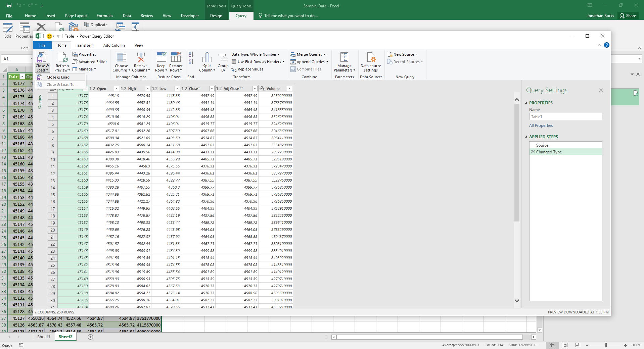Switch to the Transform ribbon tab

pyautogui.click(x=85, y=45)
